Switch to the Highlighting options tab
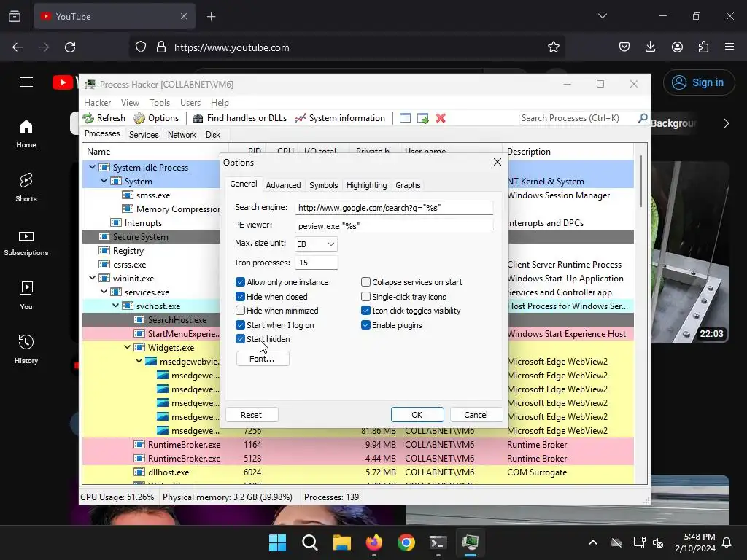The image size is (747, 560). [x=366, y=185]
